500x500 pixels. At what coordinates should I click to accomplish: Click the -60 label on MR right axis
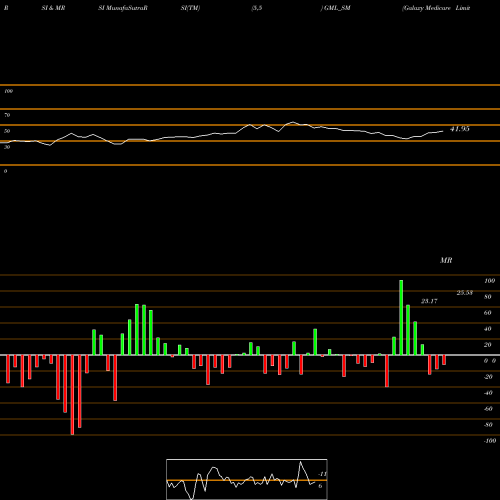pos(488,409)
